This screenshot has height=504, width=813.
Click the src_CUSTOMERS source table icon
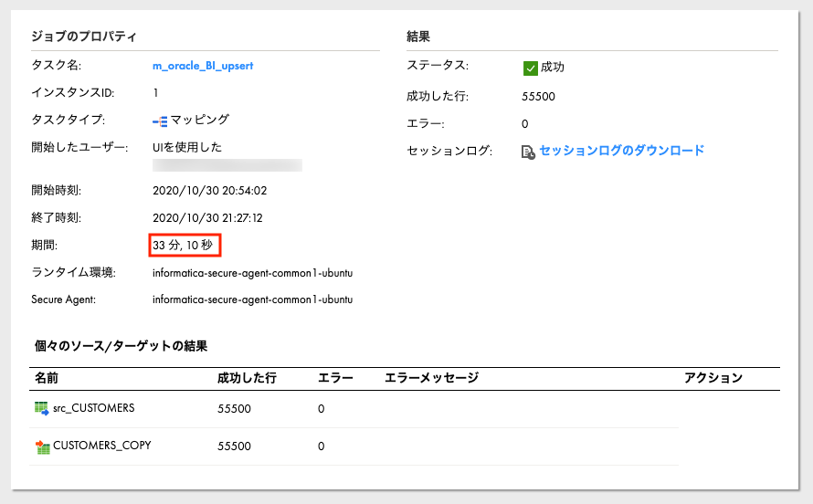[41, 409]
